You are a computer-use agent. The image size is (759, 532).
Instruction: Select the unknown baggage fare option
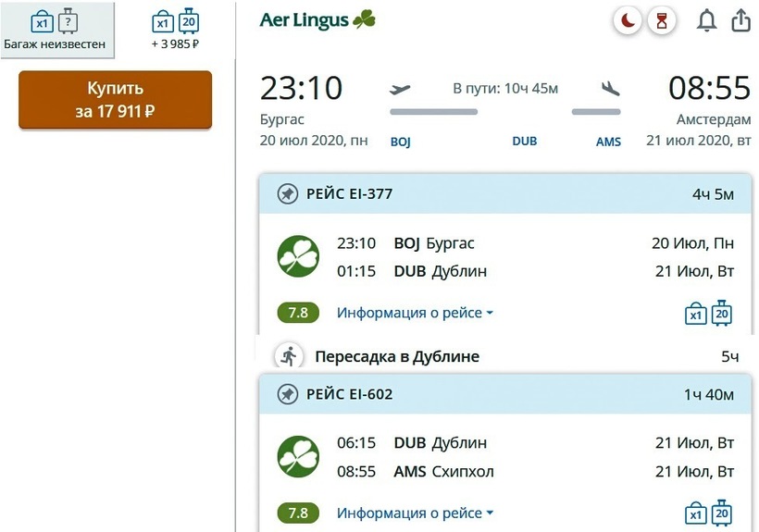point(56,29)
